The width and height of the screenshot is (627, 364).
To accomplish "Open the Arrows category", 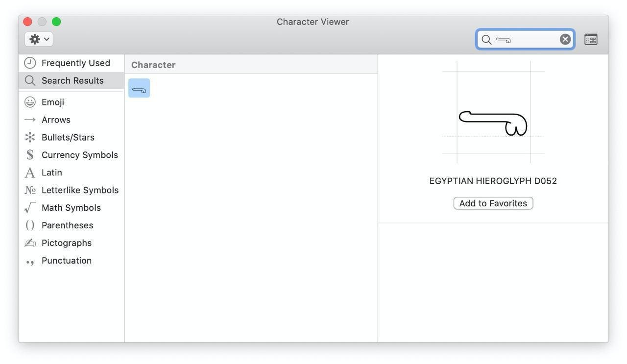I will (x=71, y=120).
